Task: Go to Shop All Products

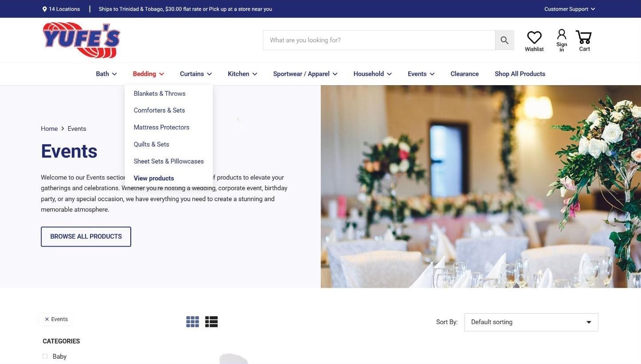Action: point(520,74)
